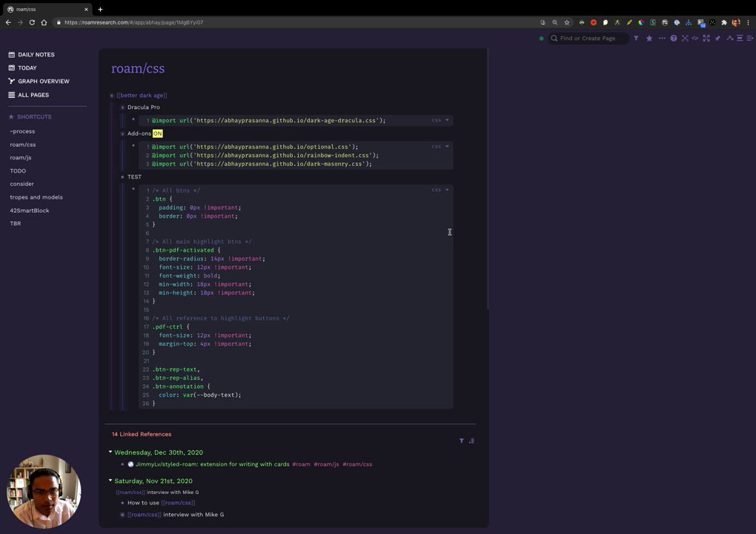Collapse the 14 Linked References section
756x534 pixels.
tap(142, 434)
